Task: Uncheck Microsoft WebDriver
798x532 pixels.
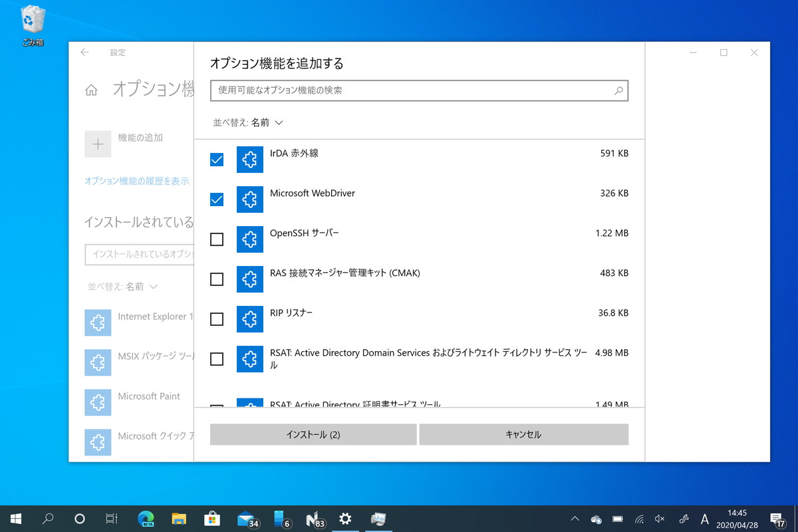Action: (x=216, y=199)
